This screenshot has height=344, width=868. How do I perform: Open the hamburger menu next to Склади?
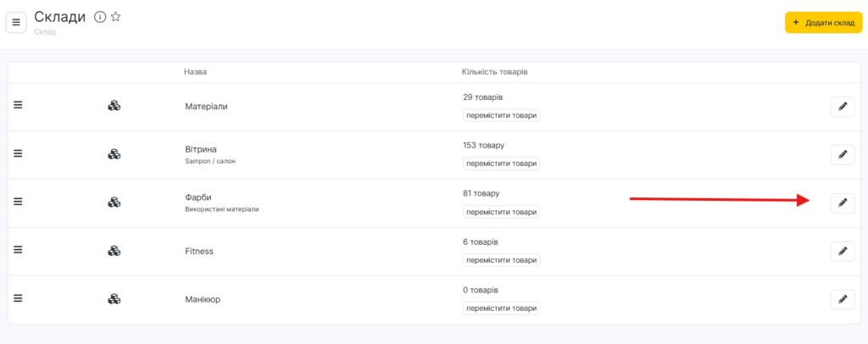[x=16, y=22]
